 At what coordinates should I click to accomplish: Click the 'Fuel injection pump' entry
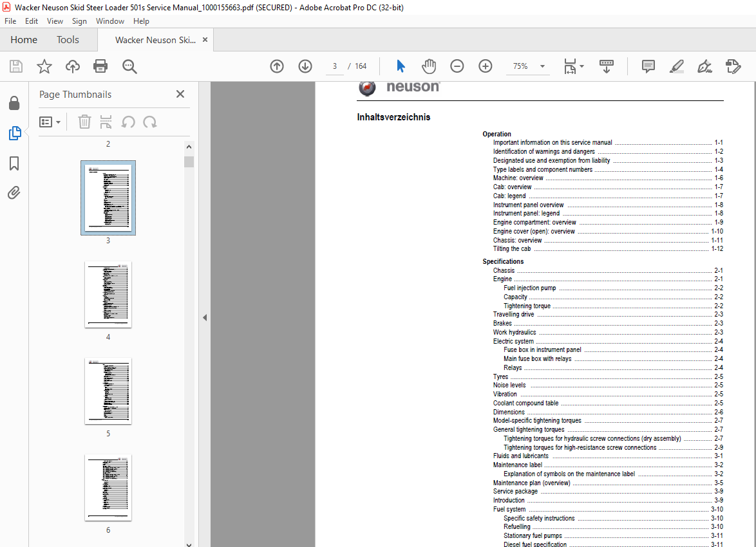coord(530,288)
